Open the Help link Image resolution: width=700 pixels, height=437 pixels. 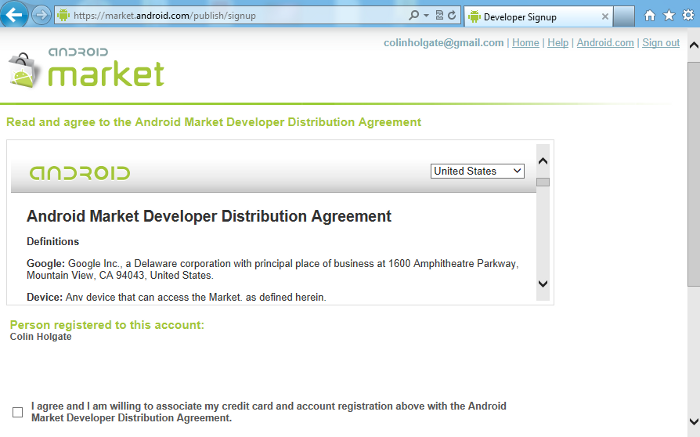[558, 42]
